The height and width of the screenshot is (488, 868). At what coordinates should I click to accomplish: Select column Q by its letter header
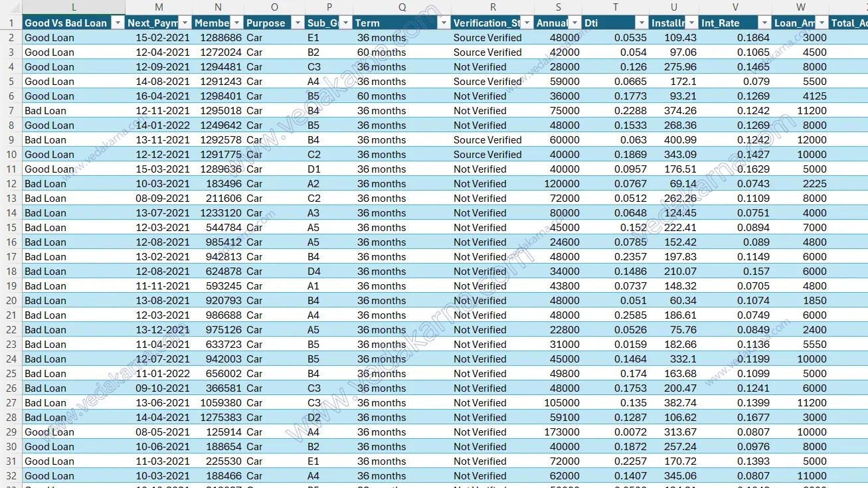click(402, 7)
